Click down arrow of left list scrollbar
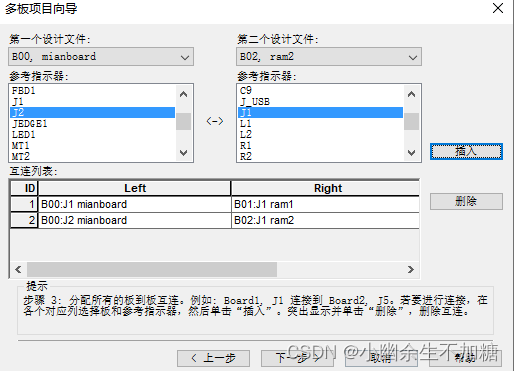 coord(183,153)
